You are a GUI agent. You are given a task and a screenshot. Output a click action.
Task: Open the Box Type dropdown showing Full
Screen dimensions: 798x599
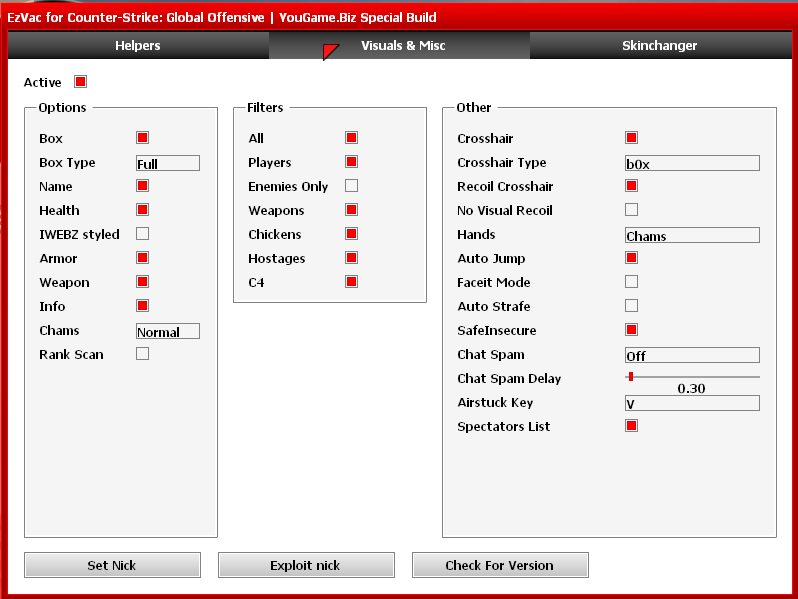point(168,163)
